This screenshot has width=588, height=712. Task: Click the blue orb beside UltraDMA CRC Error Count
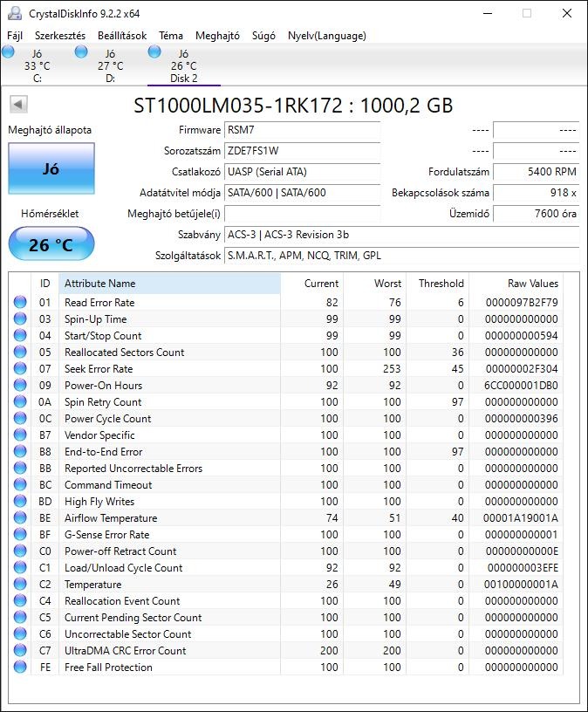tap(20, 650)
